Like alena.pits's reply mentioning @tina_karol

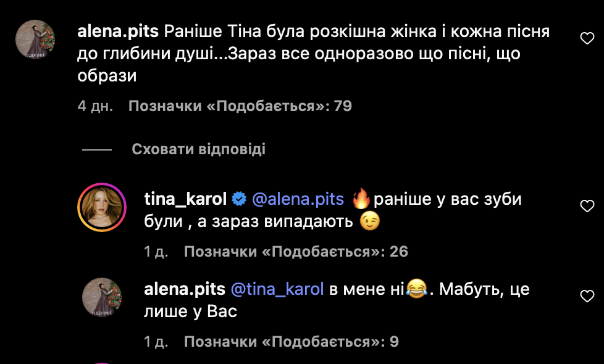587,297
